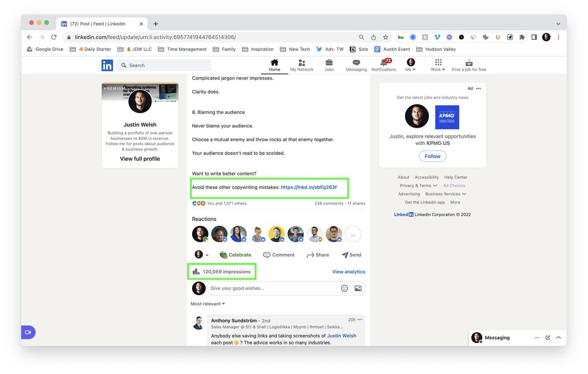588x374 pixels.
Task: Open the Time Management bookmark folder
Action: [x=183, y=49]
